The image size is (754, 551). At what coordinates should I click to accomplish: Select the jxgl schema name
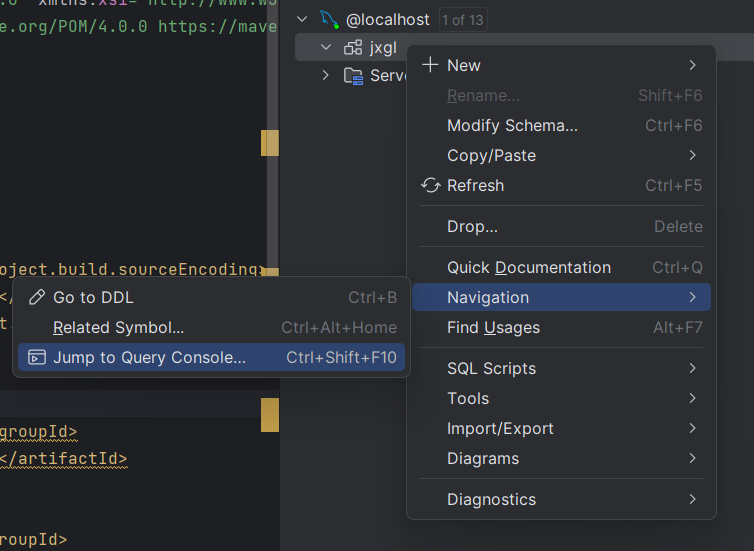coord(383,48)
